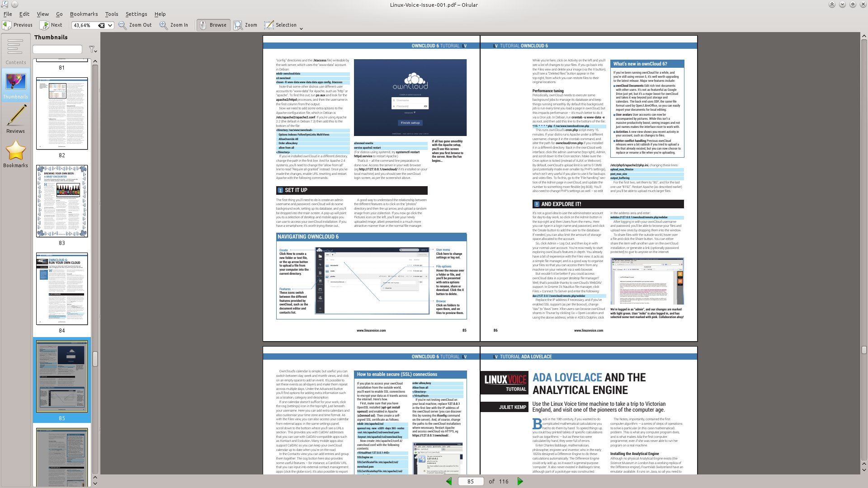
Task: Click document view scrollbar up arrow
Action: click(x=864, y=35)
